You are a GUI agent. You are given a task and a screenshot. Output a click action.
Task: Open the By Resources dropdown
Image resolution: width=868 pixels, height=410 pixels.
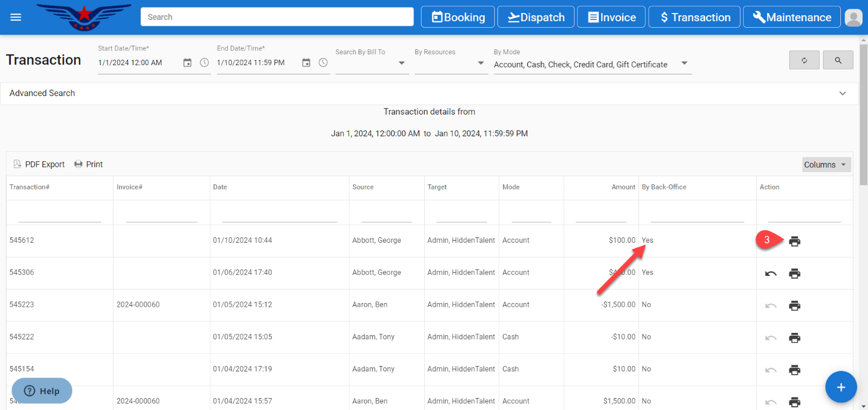480,64
